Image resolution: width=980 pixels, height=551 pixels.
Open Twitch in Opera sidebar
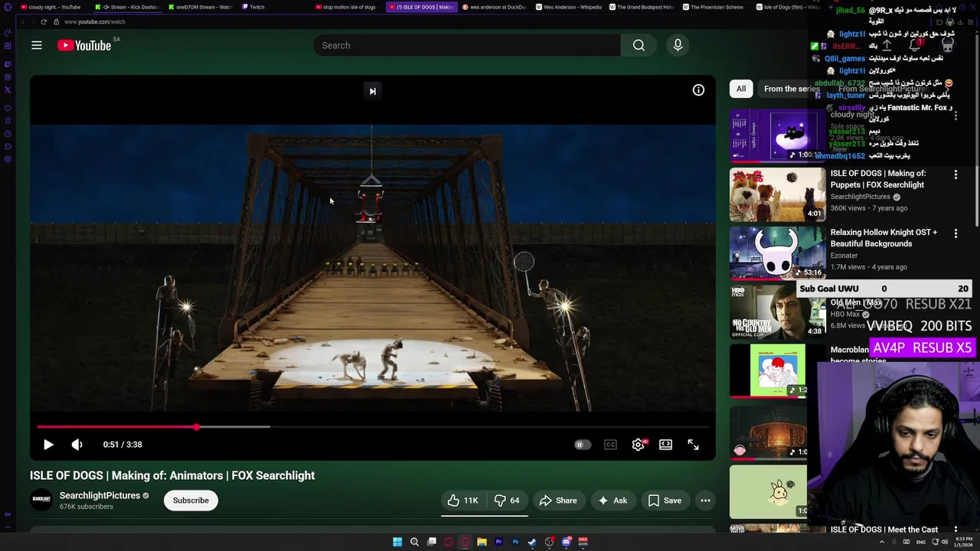(x=8, y=64)
